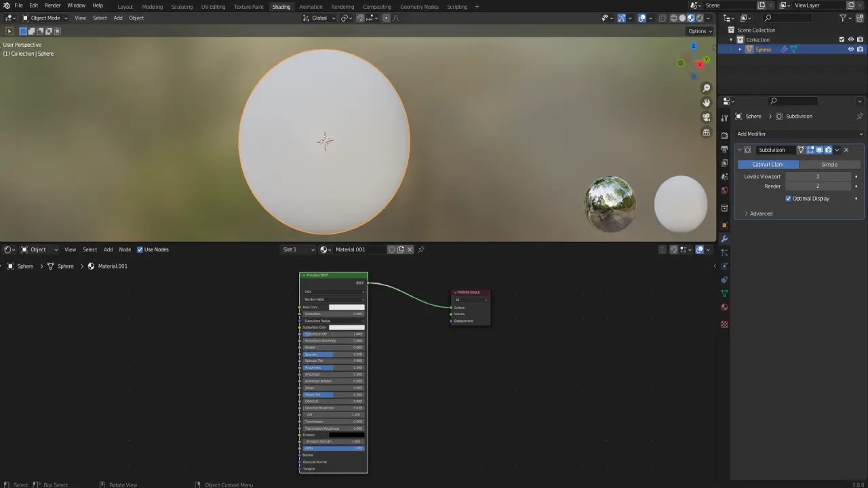Expand the Sphere tree item
868x488 pixels.
click(x=740, y=49)
